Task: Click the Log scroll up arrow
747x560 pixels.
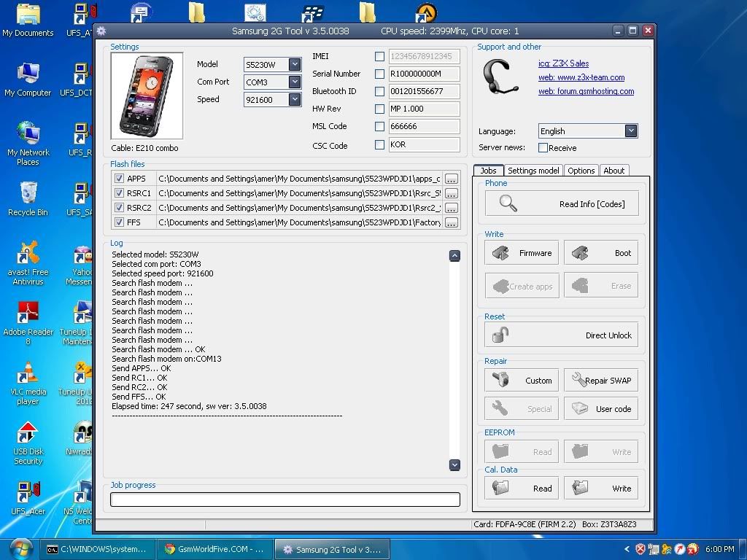Action: 454,256
